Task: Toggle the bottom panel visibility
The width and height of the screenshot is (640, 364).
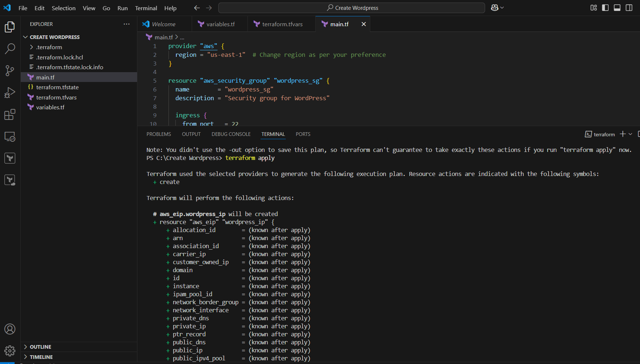Action: pyautogui.click(x=617, y=8)
